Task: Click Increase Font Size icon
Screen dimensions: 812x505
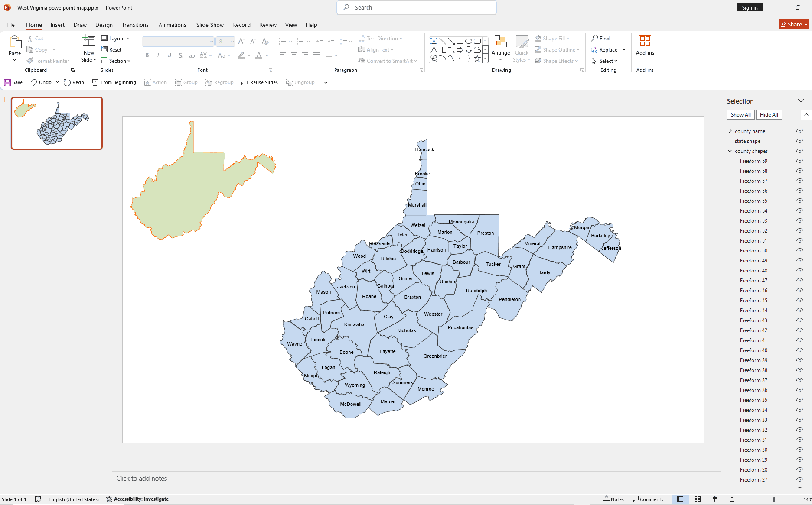Action: (241, 42)
